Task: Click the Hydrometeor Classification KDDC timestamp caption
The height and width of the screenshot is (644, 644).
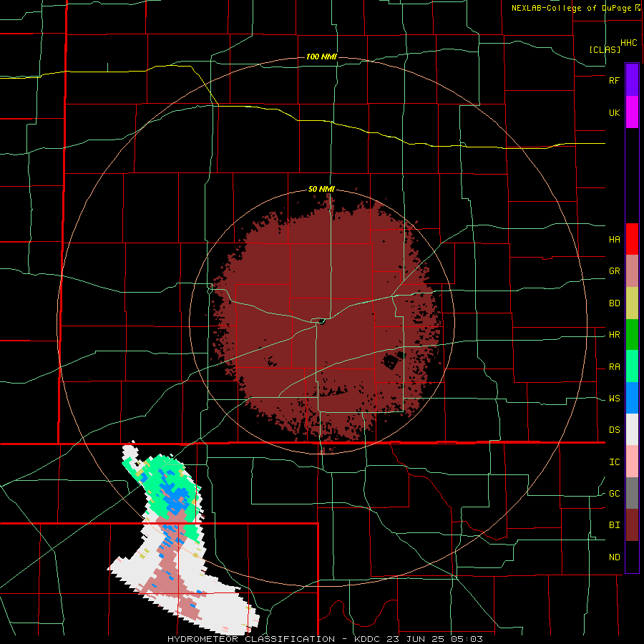Action: tap(325, 639)
